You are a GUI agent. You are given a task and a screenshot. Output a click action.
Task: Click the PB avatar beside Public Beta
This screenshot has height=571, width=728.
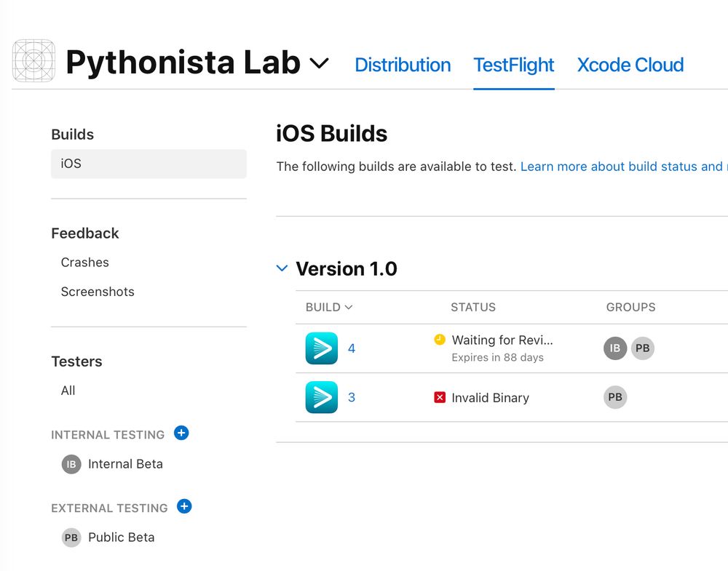(71, 538)
